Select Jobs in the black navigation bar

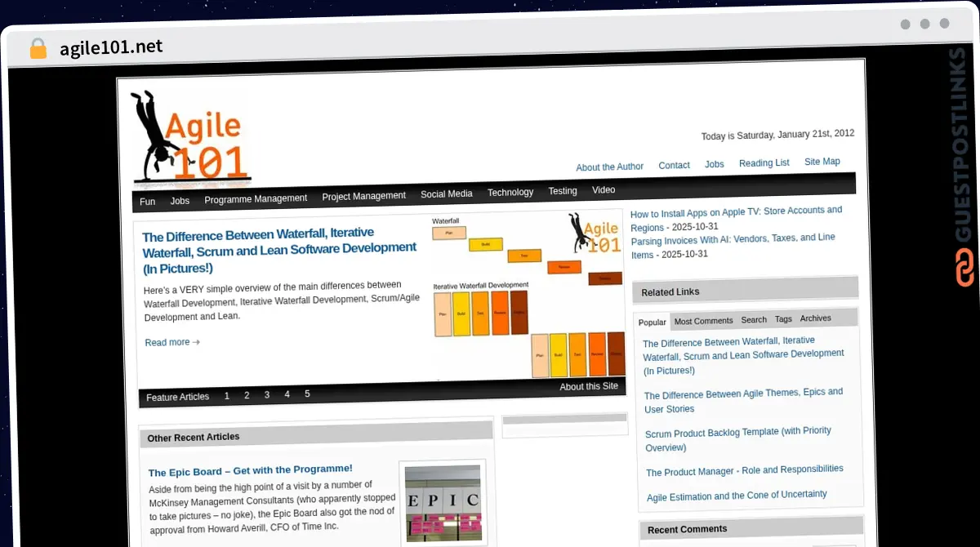(x=180, y=201)
